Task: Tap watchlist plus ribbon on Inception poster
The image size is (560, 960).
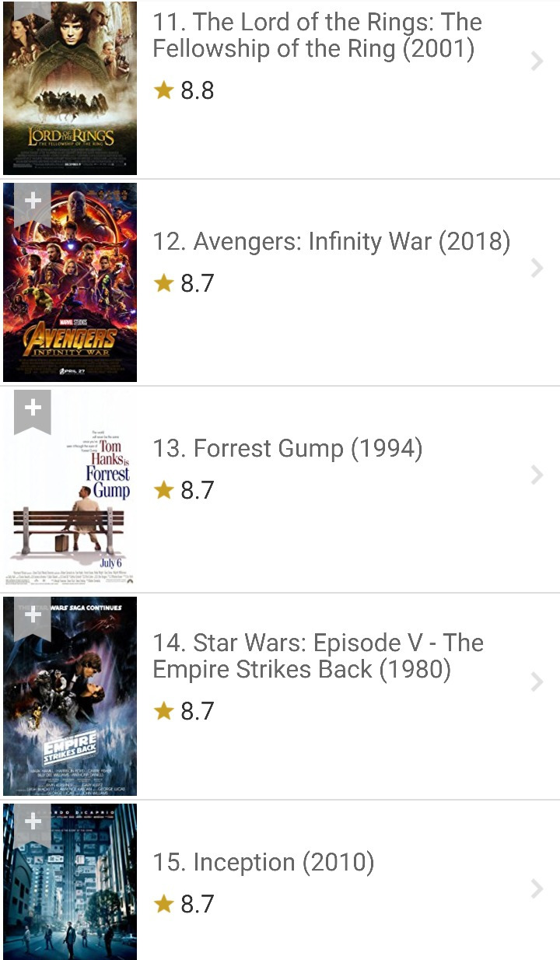Action: tap(33, 826)
